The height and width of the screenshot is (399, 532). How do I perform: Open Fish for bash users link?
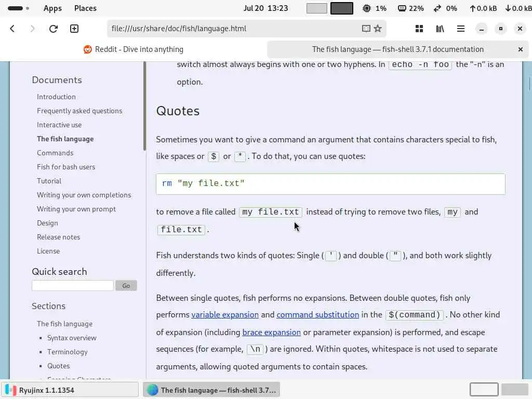(66, 167)
